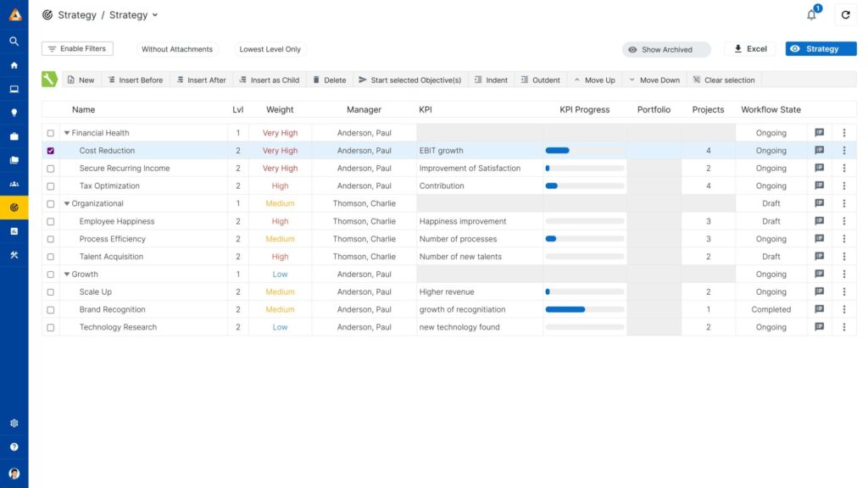Screen dimensions: 868x488
Task: Click Clear selection
Action: coord(724,80)
